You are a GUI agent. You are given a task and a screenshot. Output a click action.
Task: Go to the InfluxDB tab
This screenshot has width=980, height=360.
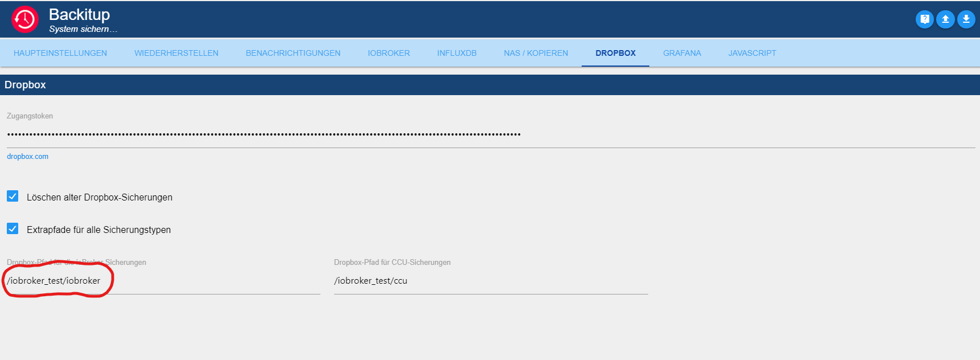(x=457, y=53)
